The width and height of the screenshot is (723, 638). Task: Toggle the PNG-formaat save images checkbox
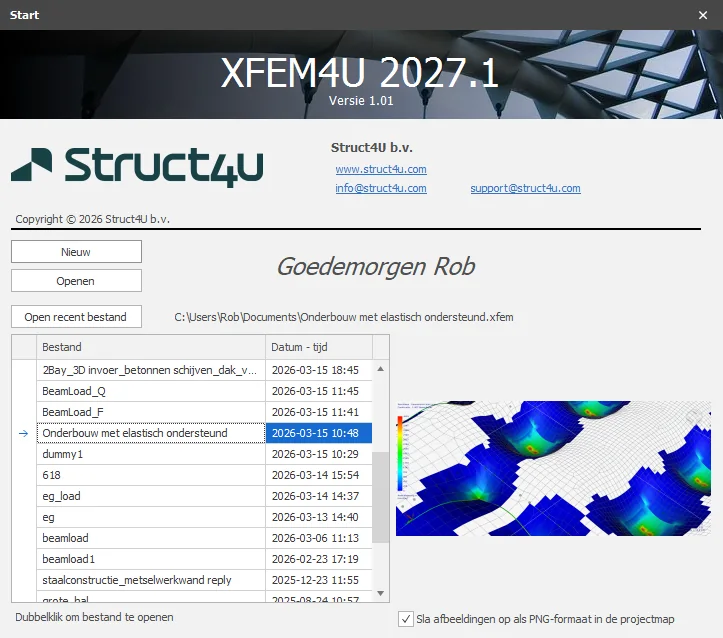click(x=406, y=619)
